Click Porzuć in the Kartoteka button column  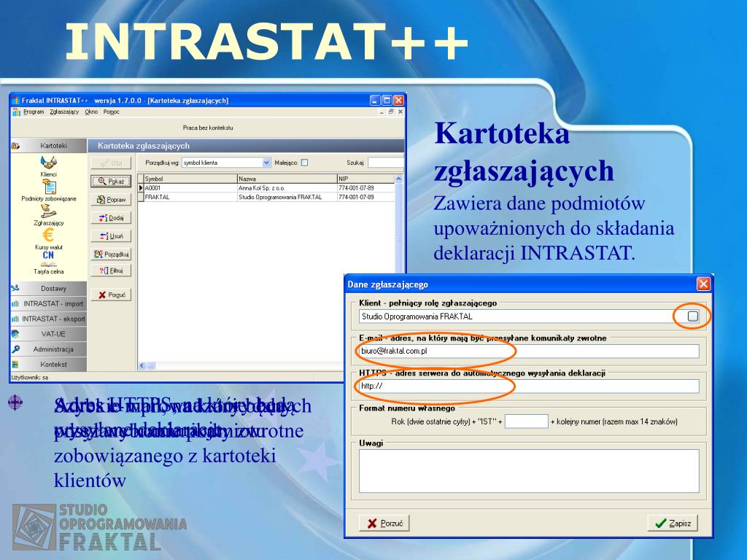coord(111,295)
